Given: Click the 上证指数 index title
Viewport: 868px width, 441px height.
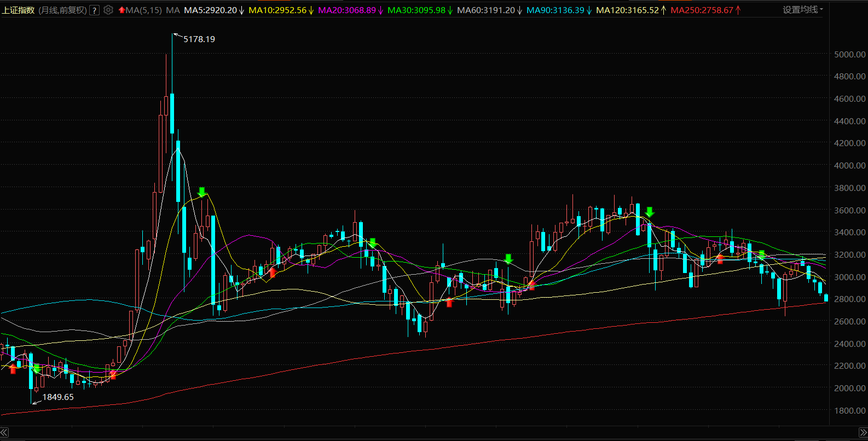Looking at the screenshot, I should (x=18, y=10).
